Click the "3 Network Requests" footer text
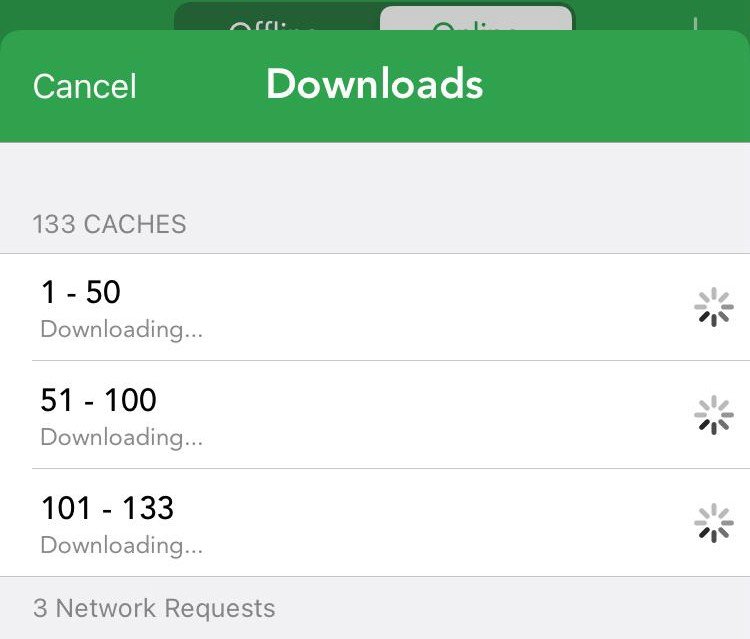Image resolution: width=750 pixels, height=639 pixels. 154,608
